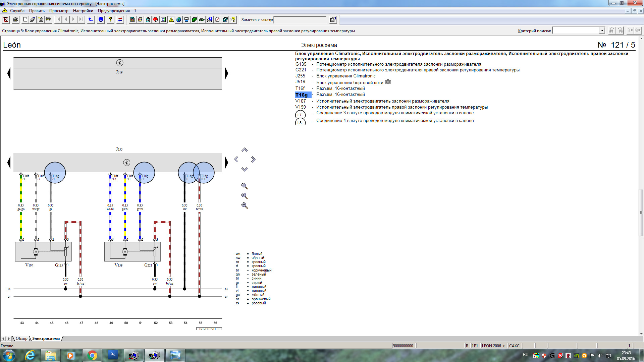Click the blue up-level arrow icon
Image resolution: width=644 pixels, height=362 pixels.
pos(91,19)
